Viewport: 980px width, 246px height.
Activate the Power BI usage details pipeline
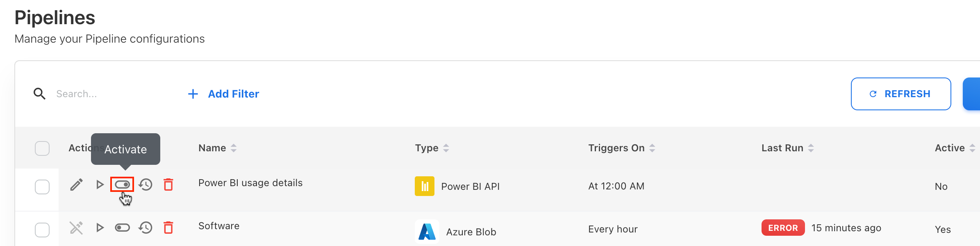[x=122, y=185]
